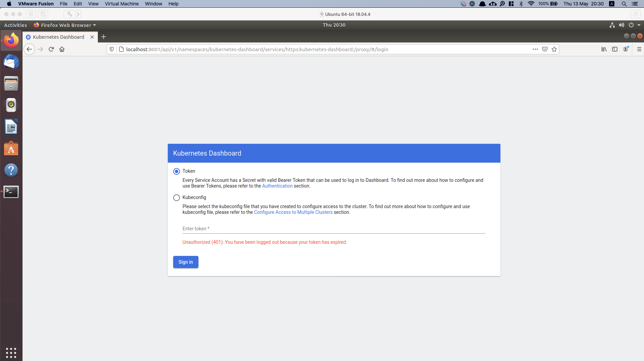Click the macOS Wi-Fi icon
The width and height of the screenshot is (644, 361).
[531, 4]
